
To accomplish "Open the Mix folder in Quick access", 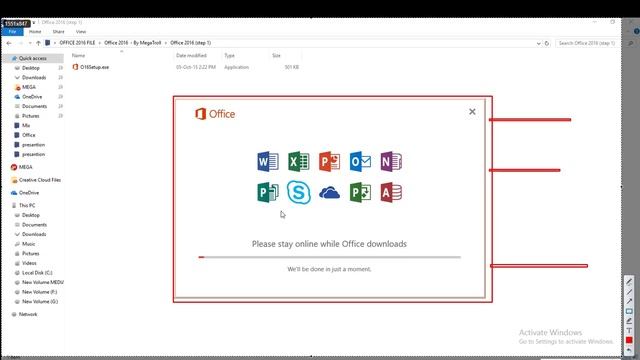I will click(26, 125).
